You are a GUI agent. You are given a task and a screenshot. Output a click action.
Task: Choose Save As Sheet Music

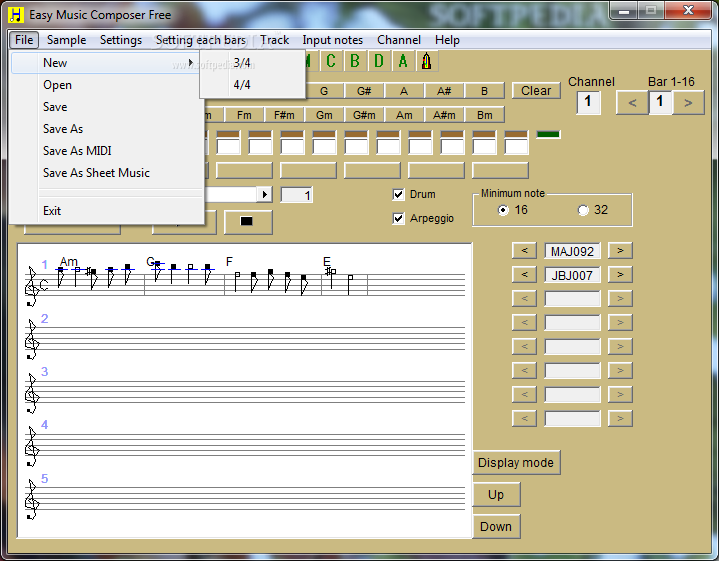(107, 173)
